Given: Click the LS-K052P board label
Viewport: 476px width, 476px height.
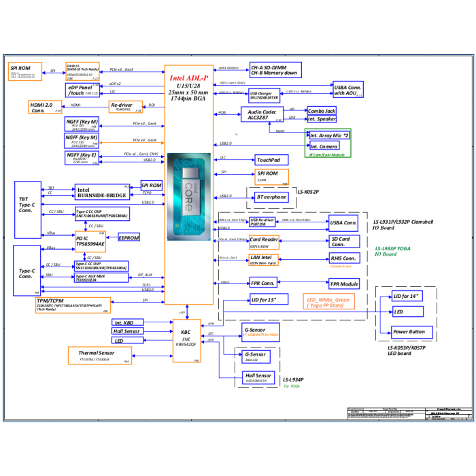Looking at the screenshot, I should tap(308, 192).
